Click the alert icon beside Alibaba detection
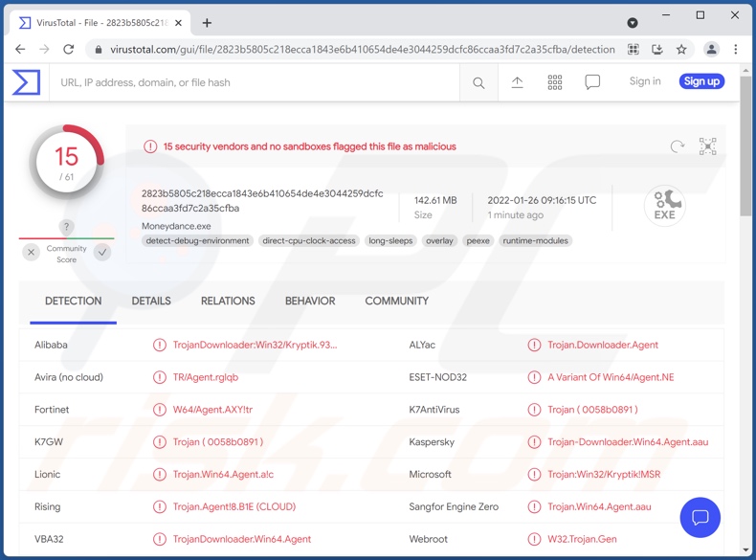Screen dimensions: 756x560 click(159, 345)
